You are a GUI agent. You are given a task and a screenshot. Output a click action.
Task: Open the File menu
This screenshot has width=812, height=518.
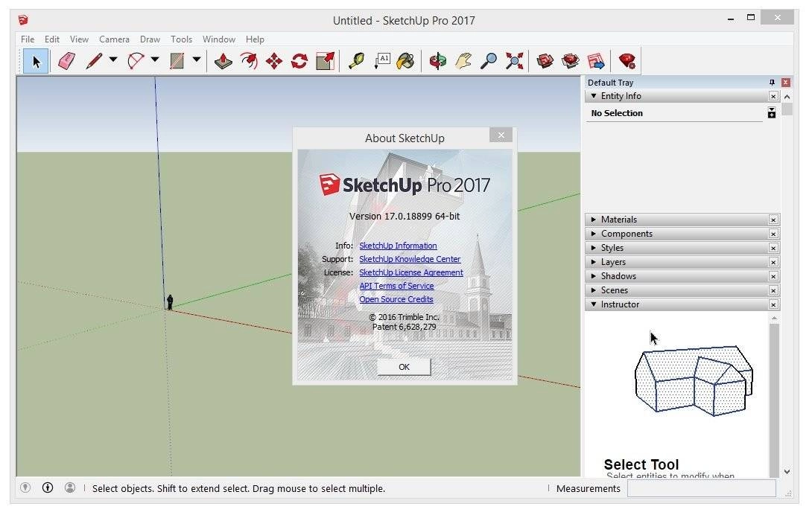point(28,39)
